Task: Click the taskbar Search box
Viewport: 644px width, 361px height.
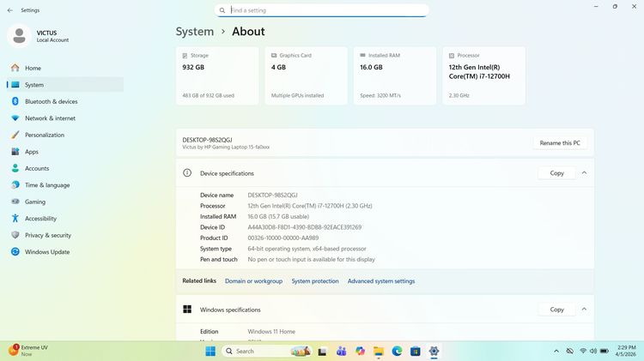Action: pos(266,352)
